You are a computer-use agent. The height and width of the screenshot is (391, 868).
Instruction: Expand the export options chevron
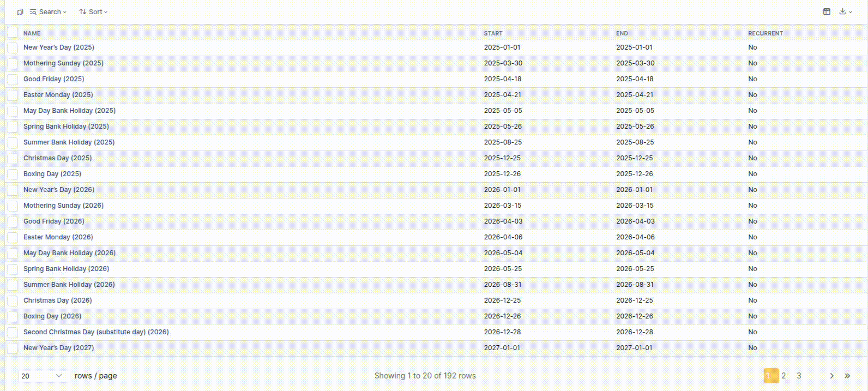(x=851, y=12)
